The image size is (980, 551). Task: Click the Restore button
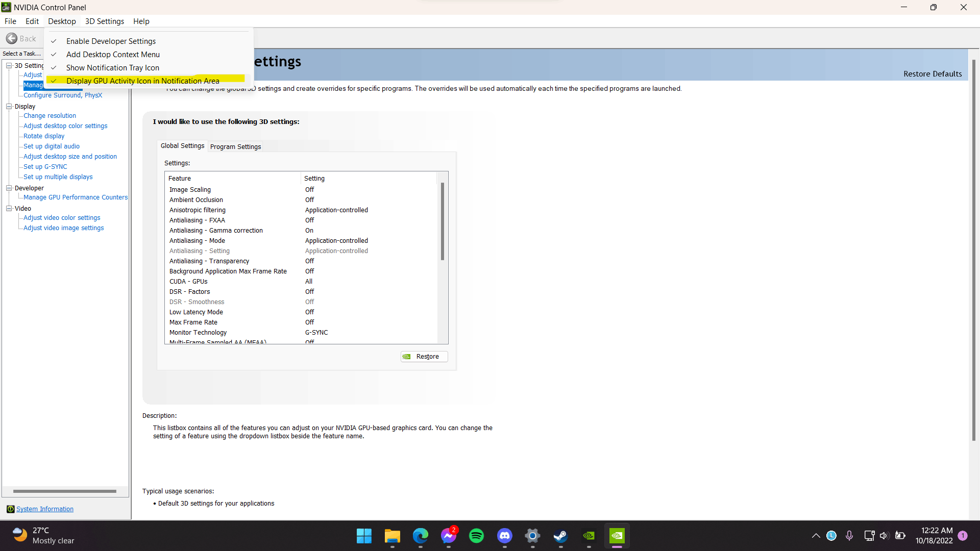424,357
